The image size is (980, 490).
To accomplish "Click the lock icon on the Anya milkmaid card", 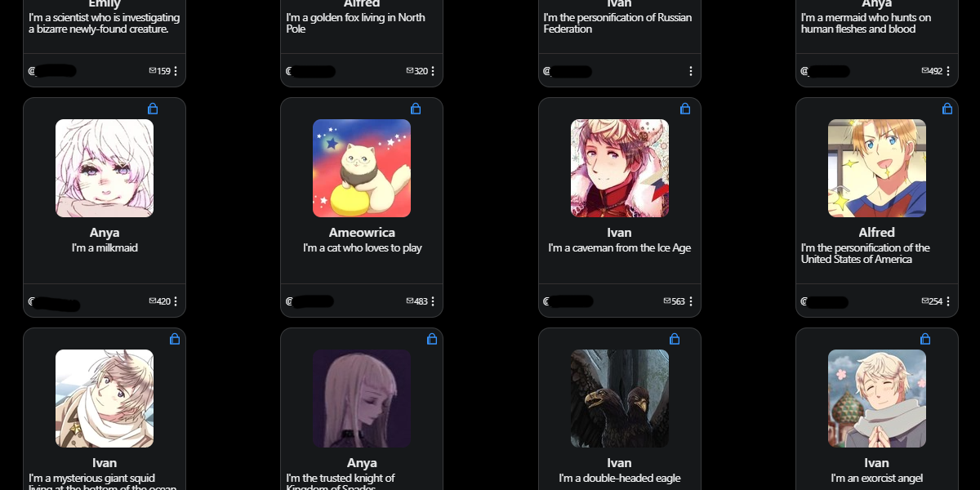I will click(153, 108).
